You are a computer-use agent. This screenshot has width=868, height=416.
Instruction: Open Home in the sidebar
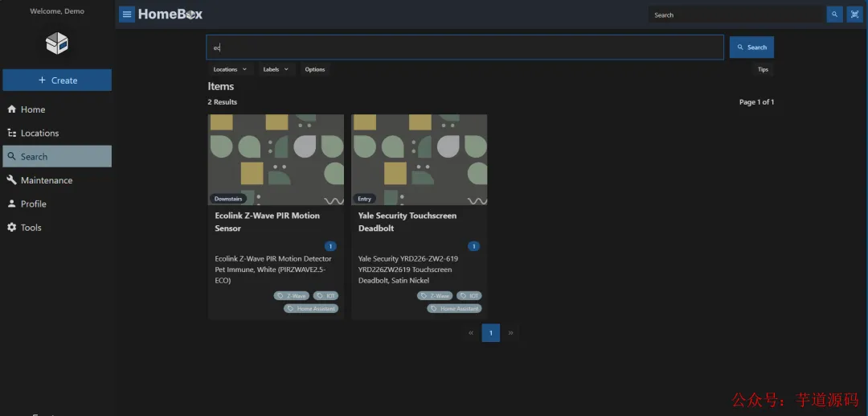[x=57, y=109]
